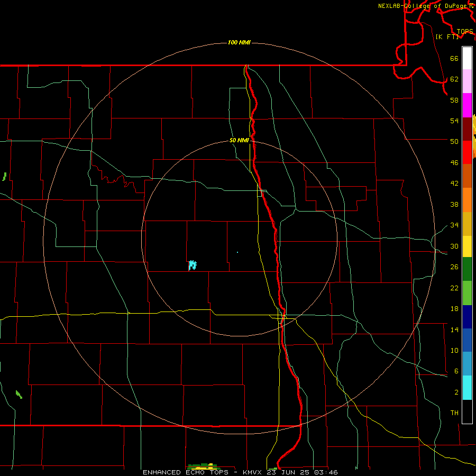The width and height of the screenshot is (476, 476).
Task: Click the yellow swatch near 30
Action: [467, 246]
